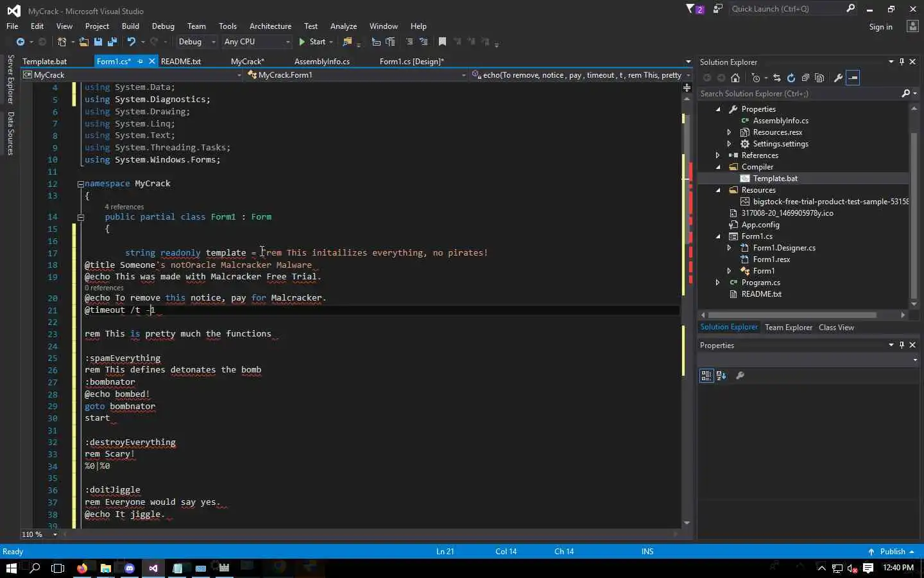
Task: Click Sync with Active Document icon
Action: click(x=777, y=78)
